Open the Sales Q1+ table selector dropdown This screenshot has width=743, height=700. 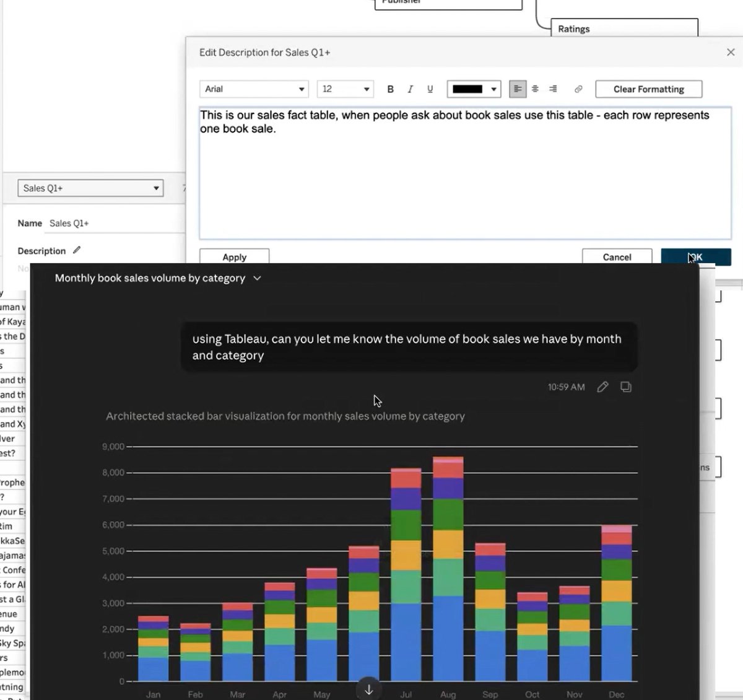[x=90, y=188]
